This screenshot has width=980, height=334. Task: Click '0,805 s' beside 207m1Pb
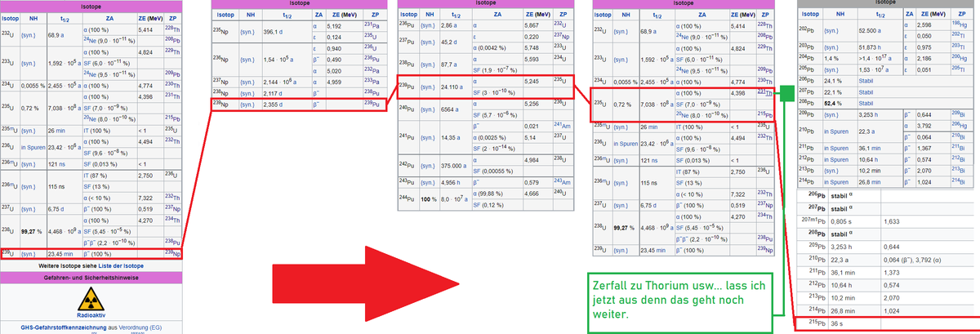pos(842,221)
